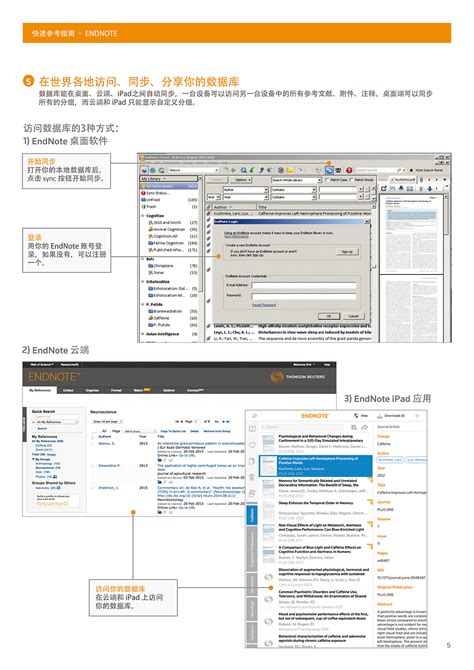This screenshot has width=474, height=670.
Task: Click the Sign Up button
Action: click(347, 252)
